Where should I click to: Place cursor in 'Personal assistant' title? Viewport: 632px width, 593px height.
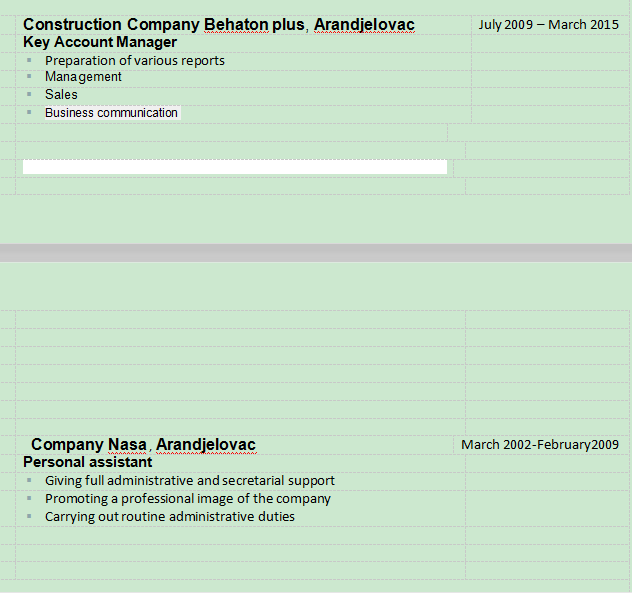pyautogui.click(x=88, y=462)
